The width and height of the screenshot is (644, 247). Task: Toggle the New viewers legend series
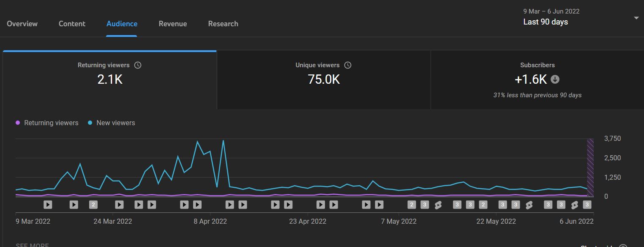point(112,123)
